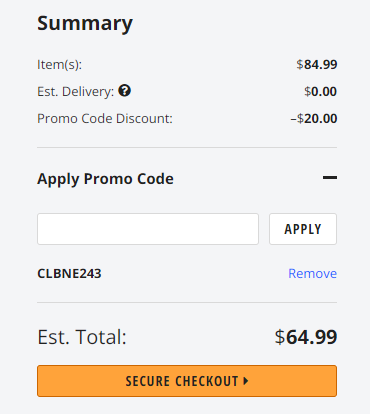Click the divider line above Est. Total
The width and height of the screenshot is (370, 414).
pyautogui.click(x=187, y=303)
